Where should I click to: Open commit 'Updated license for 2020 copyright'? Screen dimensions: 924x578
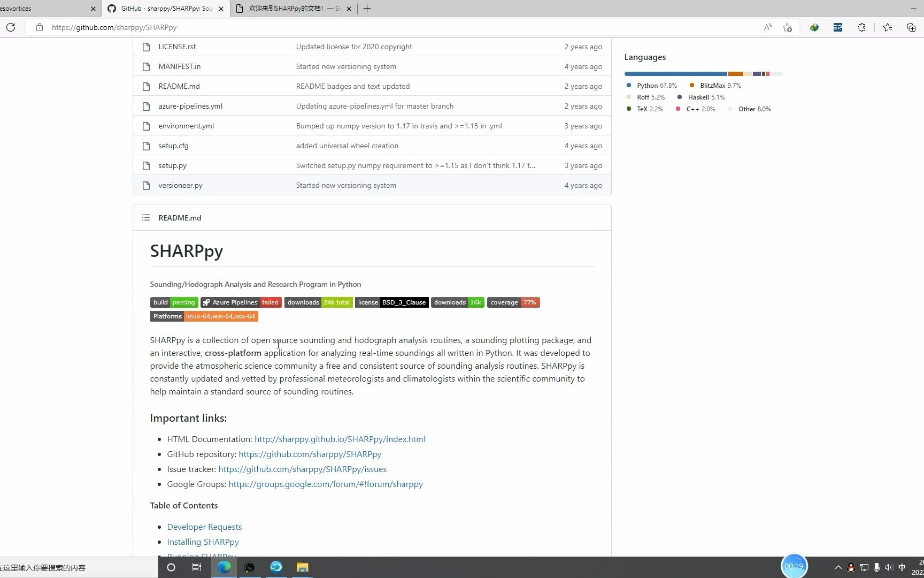tap(354, 47)
